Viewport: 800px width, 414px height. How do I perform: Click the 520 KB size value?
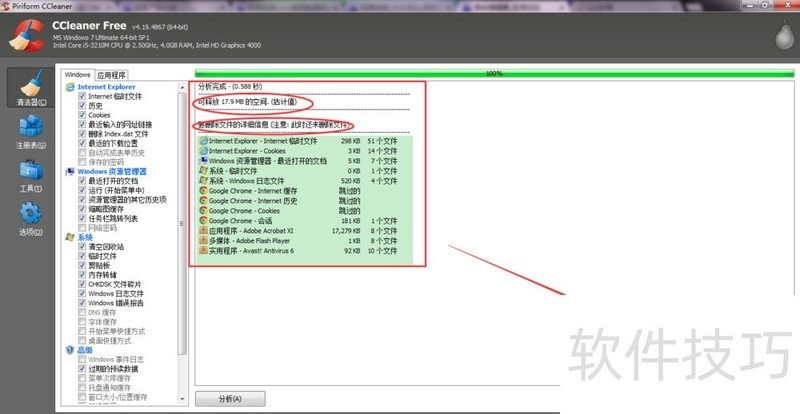coord(350,181)
